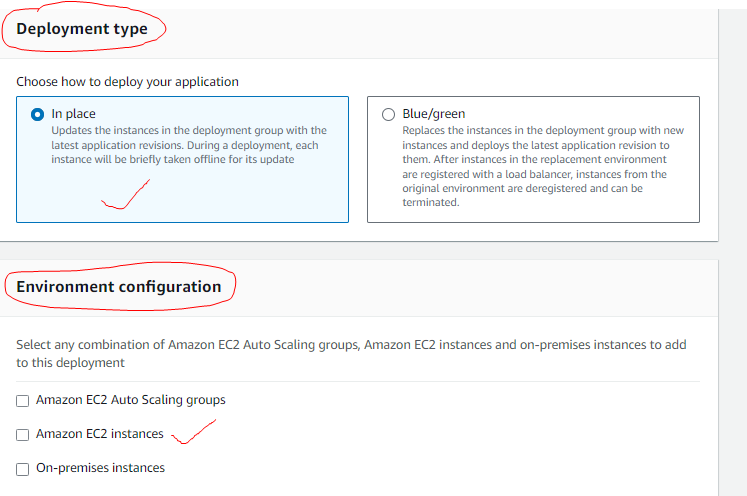
Task: Select the Blue/green radio button
Action: (388, 114)
